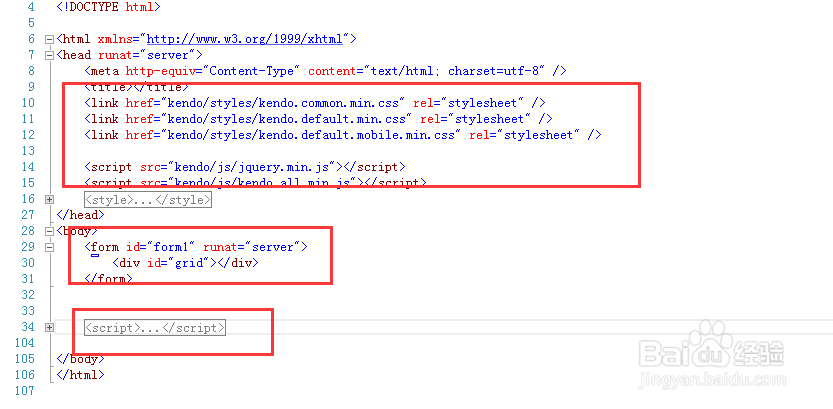Image resolution: width=833 pixels, height=409 pixels.
Task: Click line number 5 in the margin
Action: [31, 23]
